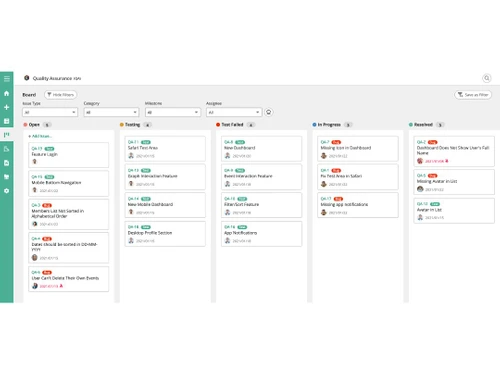Click the orange status dot of Testing column

pos(122,125)
